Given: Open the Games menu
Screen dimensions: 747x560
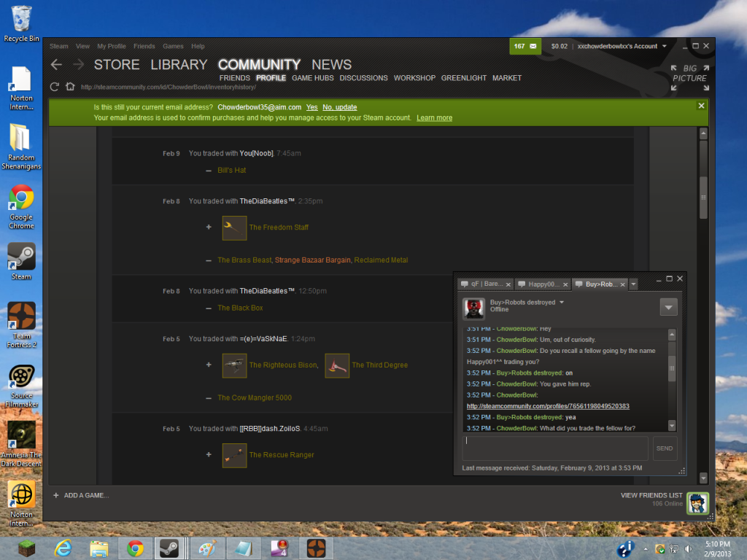Looking at the screenshot, I should click(x=173, y=46).
